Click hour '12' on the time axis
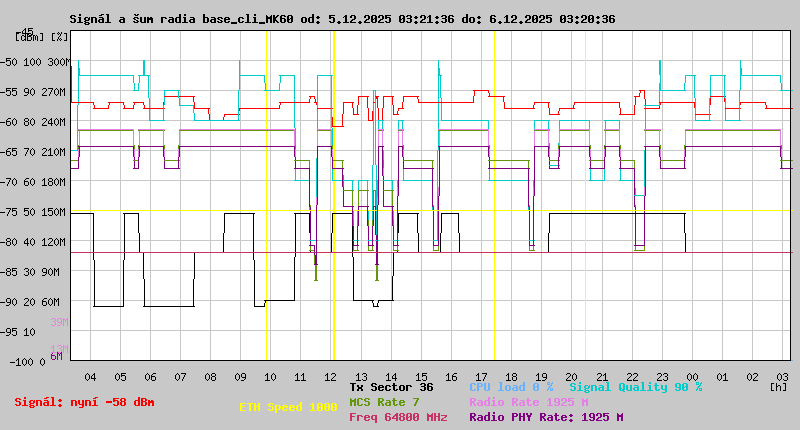This screenshot has width=800, height=430. pyautogui.click(x=331, y=376)
